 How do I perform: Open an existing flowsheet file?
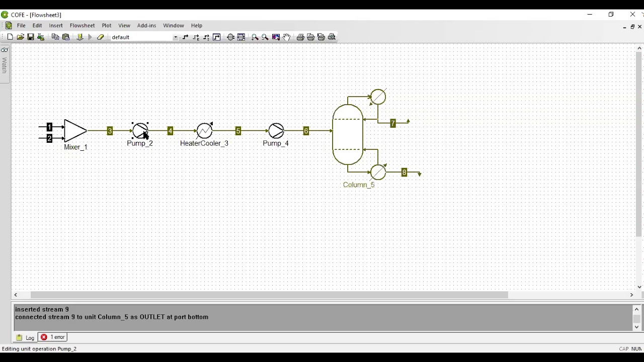pyautogui.click(x=20, y=37)
